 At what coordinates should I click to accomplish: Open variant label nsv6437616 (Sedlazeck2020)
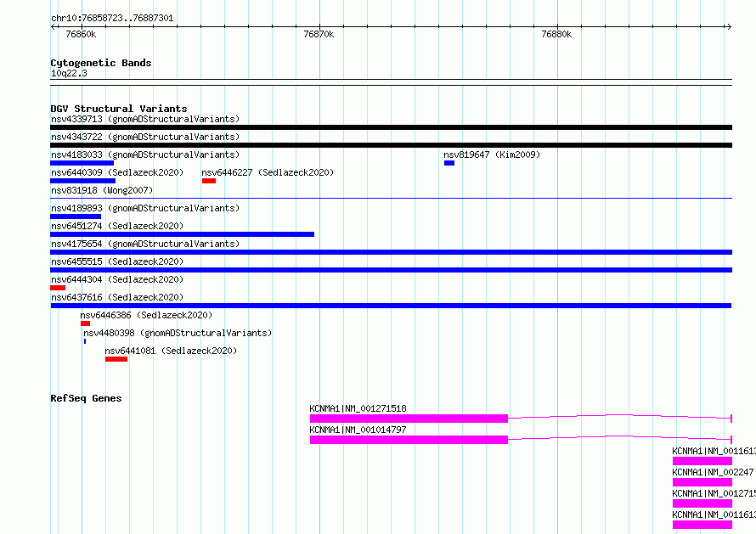(x=117, y=297)
